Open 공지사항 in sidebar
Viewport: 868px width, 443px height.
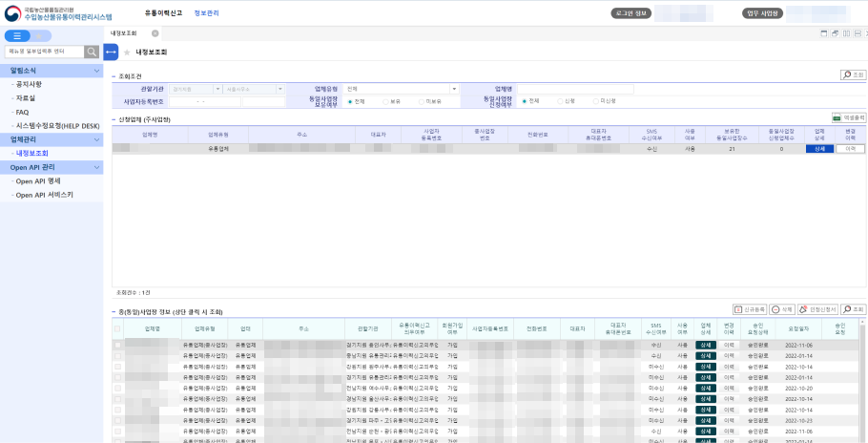click(x=29, y=84)
